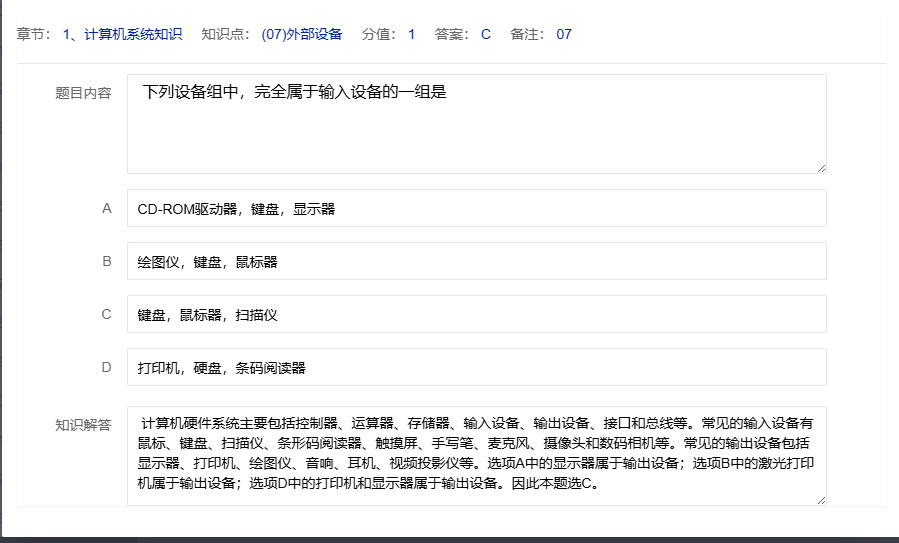Click the A option label
The width and height of the screenshot is (899, 543).
[107, 209]
